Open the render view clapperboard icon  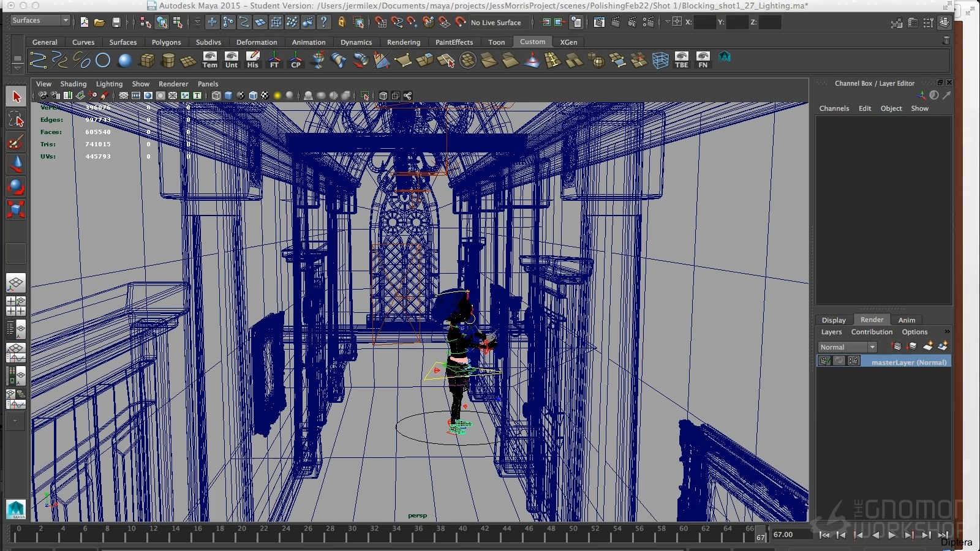[599, 23]
